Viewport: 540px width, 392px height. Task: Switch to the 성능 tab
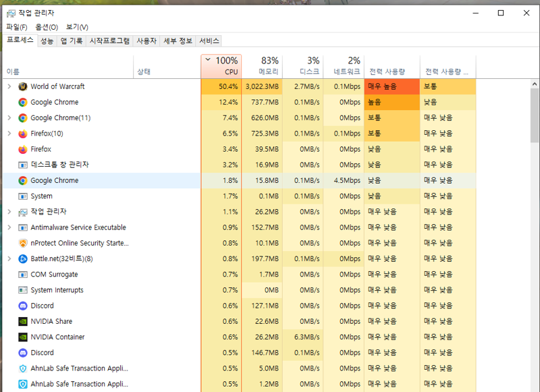point(47,41)
